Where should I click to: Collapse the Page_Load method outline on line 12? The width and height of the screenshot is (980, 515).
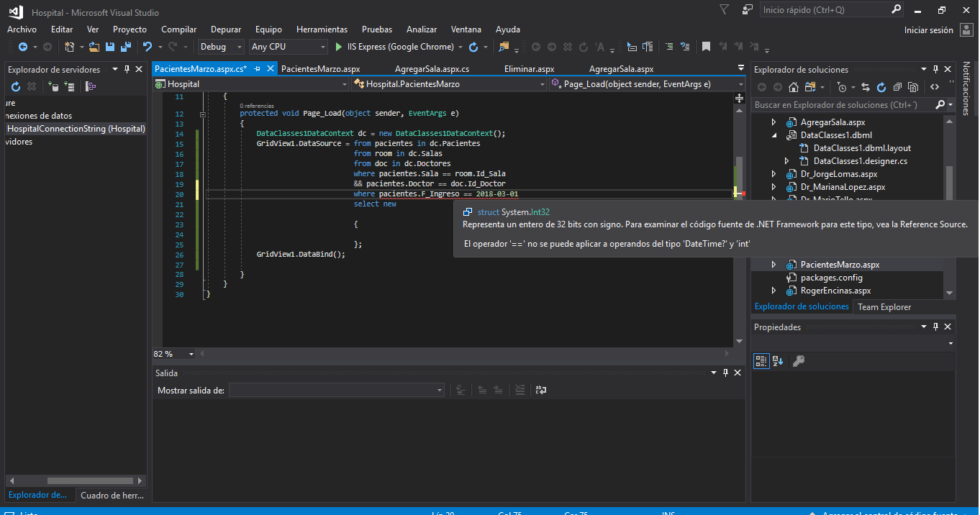203,114
